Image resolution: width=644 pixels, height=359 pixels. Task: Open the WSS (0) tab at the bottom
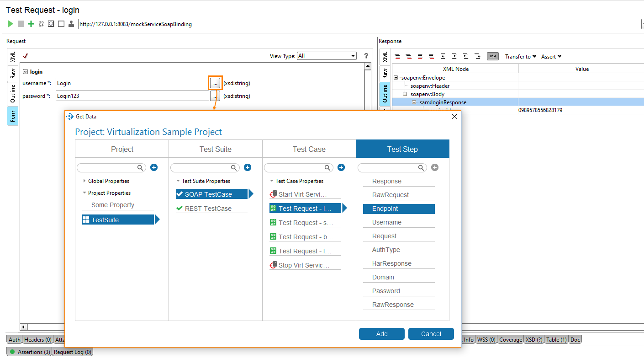tap(486, 339)
